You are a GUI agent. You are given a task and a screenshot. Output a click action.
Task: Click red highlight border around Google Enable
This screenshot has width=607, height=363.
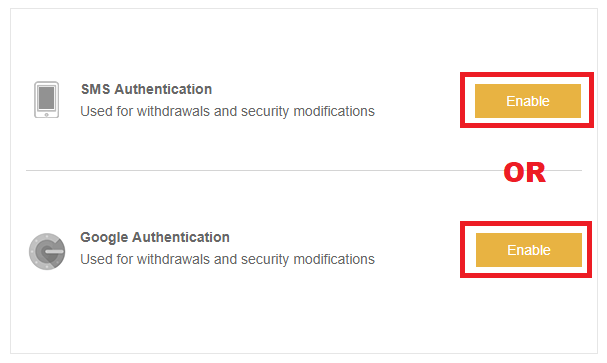point(526,223)
